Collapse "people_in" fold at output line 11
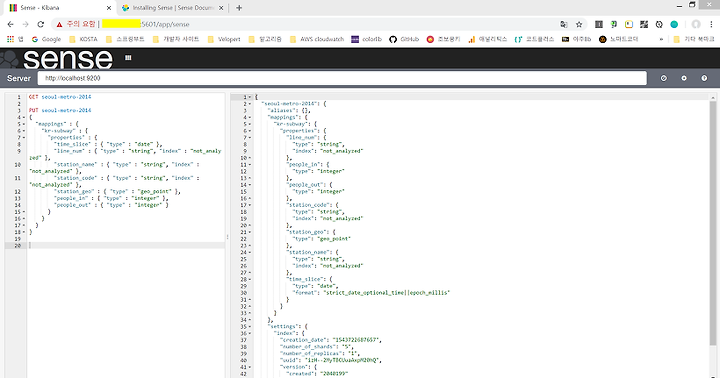 (250, 164)
